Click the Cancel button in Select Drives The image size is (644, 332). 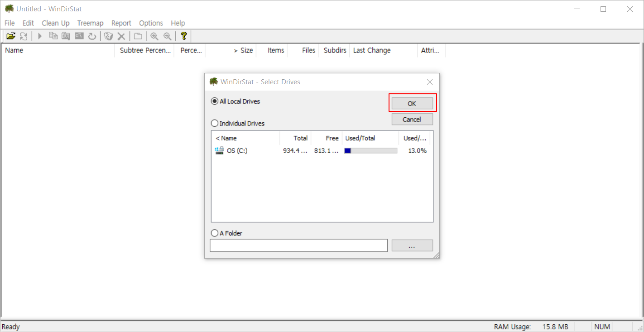tap(412, 120)
